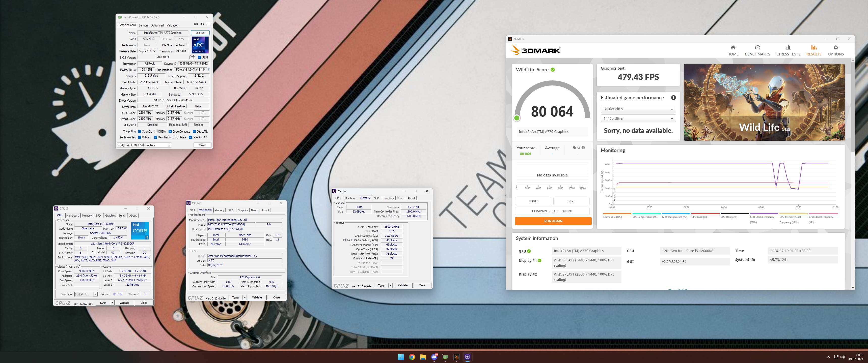
Task: Click Wild Life benchmark thumbnail image
Action: coord(764,102)
